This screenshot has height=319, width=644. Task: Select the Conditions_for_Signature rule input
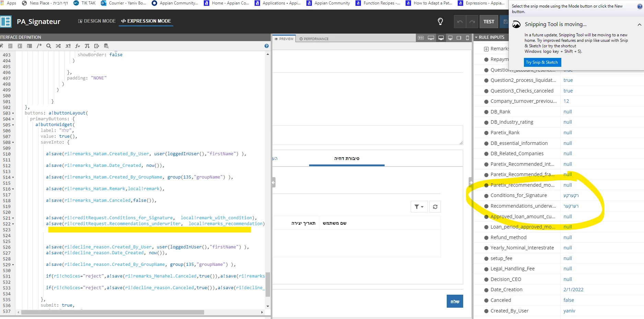[518, 195]
